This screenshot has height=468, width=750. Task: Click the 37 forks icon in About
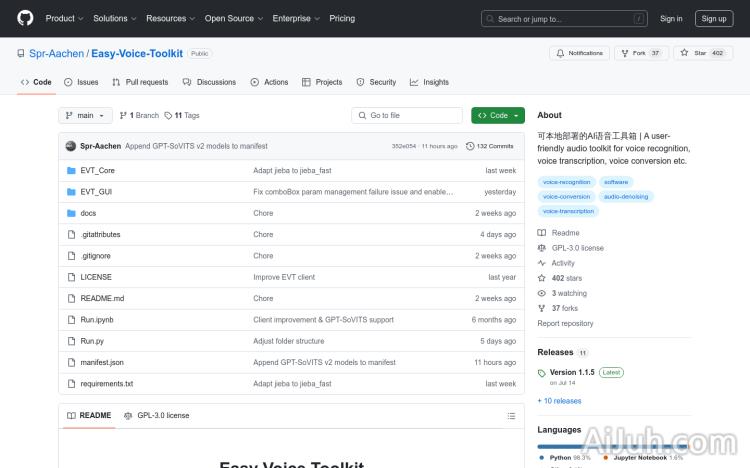point(541,308)
